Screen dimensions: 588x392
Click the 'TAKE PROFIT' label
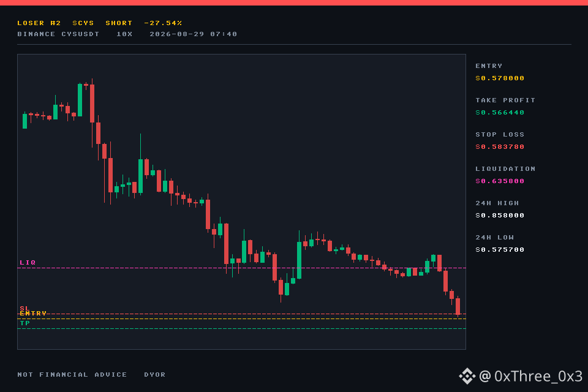point(505,100)
